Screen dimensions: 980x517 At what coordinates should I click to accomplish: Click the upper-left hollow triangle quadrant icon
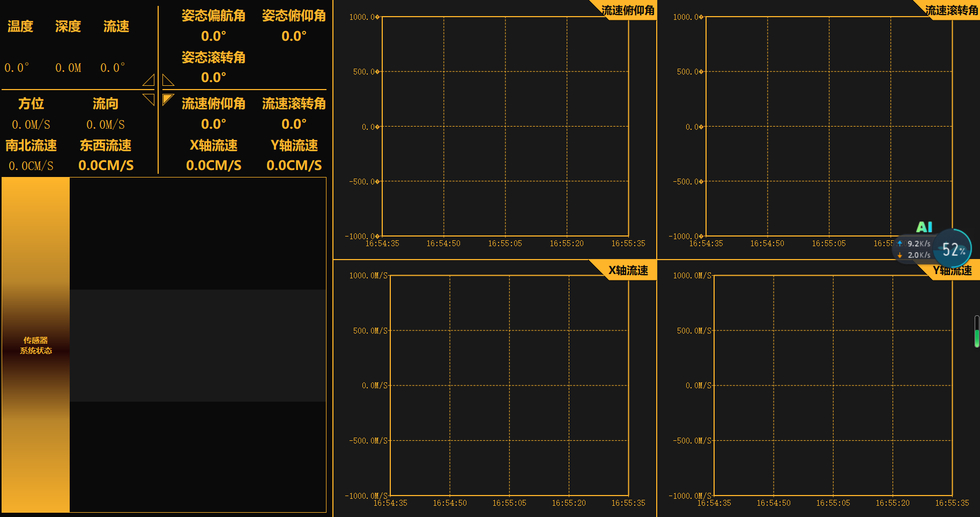click(149, 80)
